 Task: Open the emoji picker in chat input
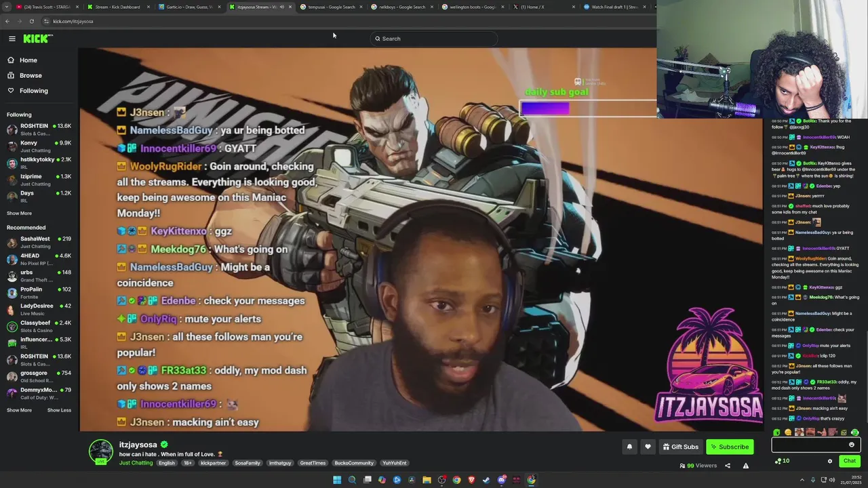[852, 445]
